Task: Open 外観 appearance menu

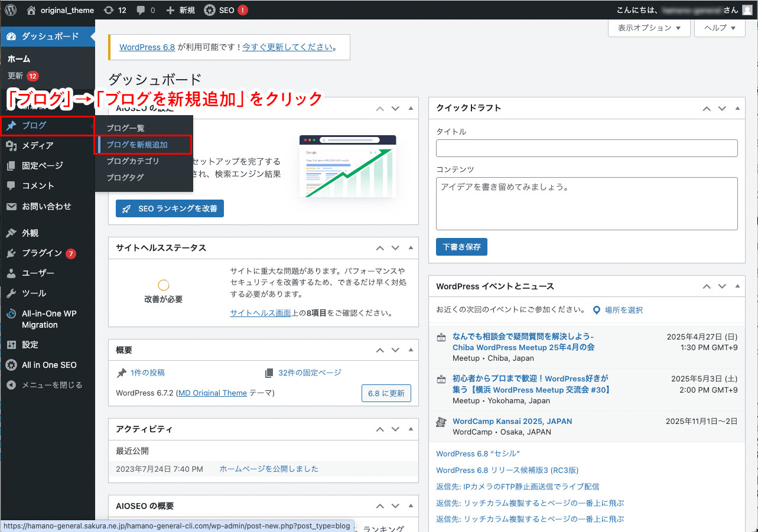Action: 47,233
